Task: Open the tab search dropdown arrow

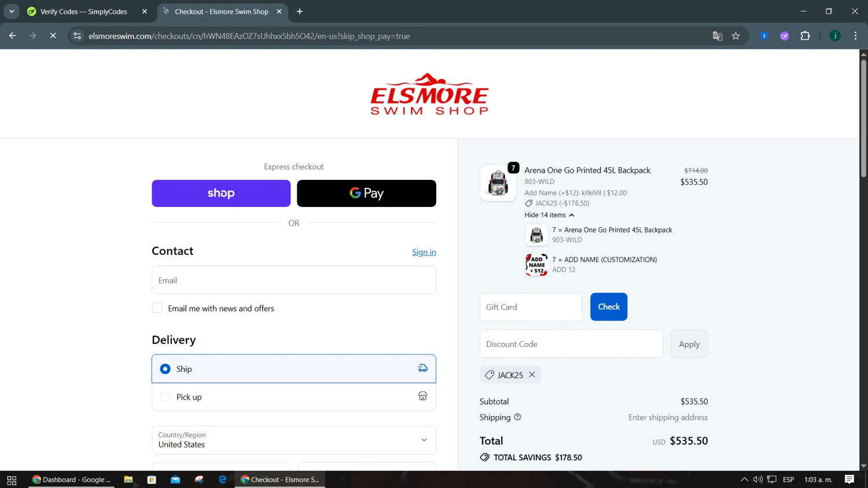Action: point(12,12)
